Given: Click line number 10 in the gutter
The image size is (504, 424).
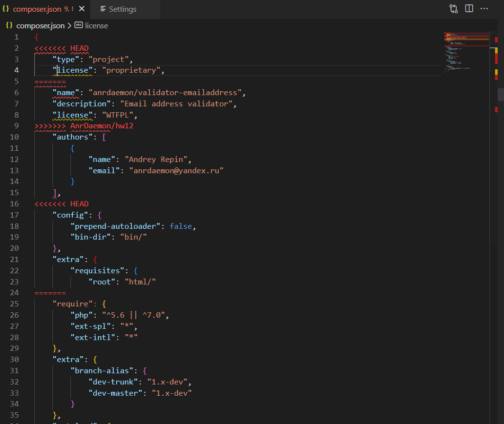Looking at the screenshot, I should 14,137.
